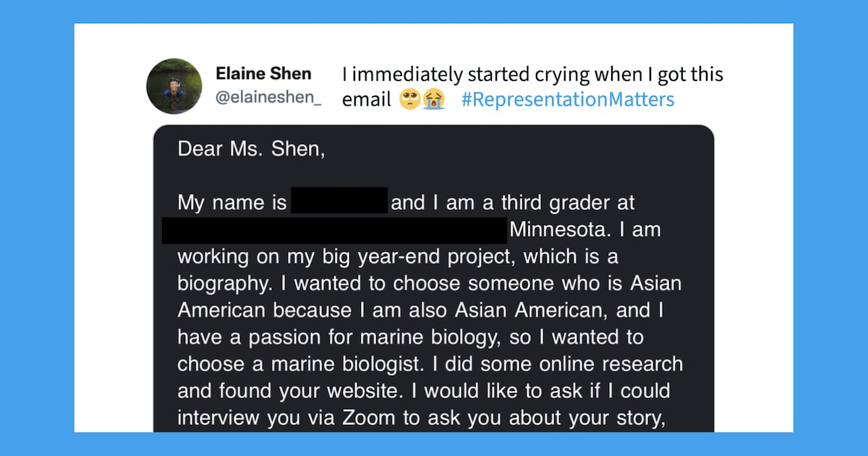Click the loudly crying face emoji

[434, 100]
